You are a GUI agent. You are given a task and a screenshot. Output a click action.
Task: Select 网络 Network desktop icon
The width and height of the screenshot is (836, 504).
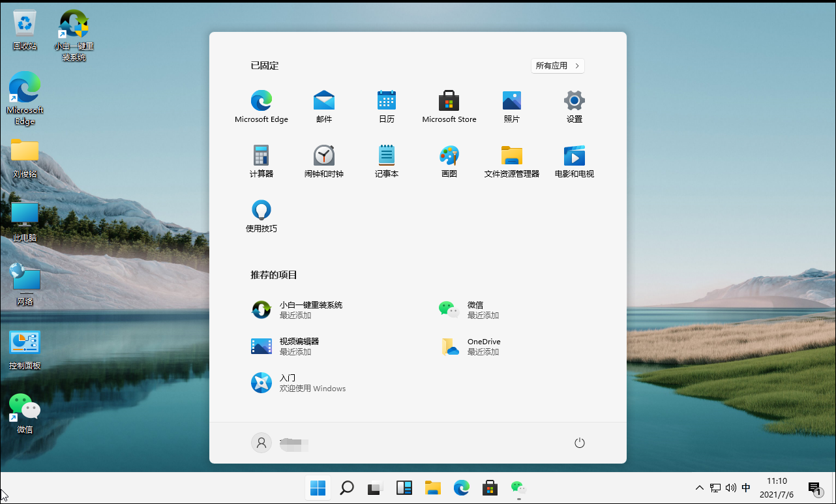coord(25,285)
